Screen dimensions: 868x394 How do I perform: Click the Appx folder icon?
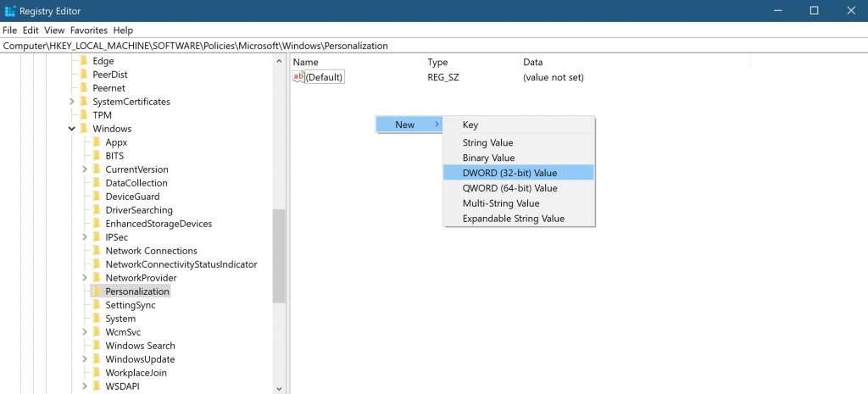point(97,142)
